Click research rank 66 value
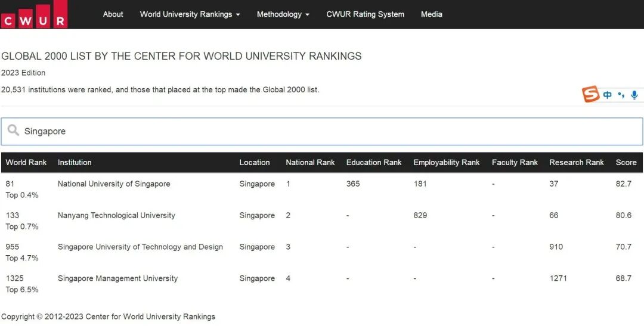The width and height of the screenshot is (644, 332). (553, 215)
